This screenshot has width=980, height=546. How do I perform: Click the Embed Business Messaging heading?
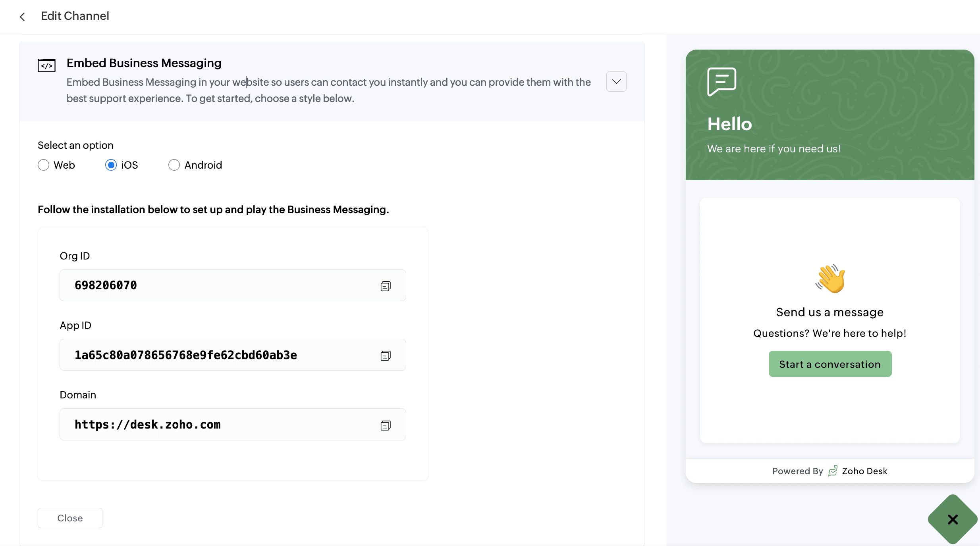pos(144,63)
